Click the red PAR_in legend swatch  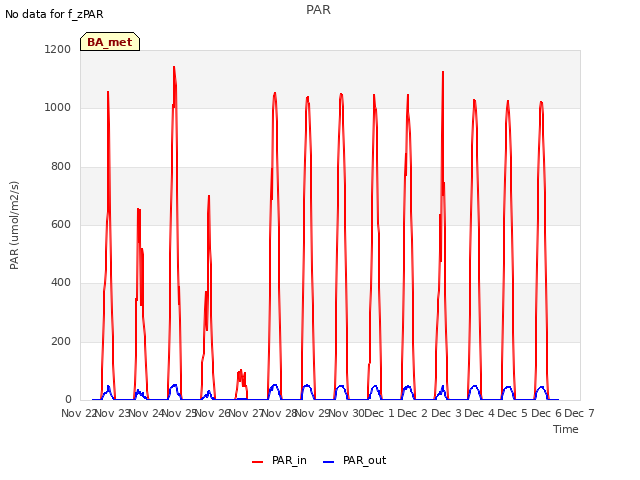click(258, 462)
